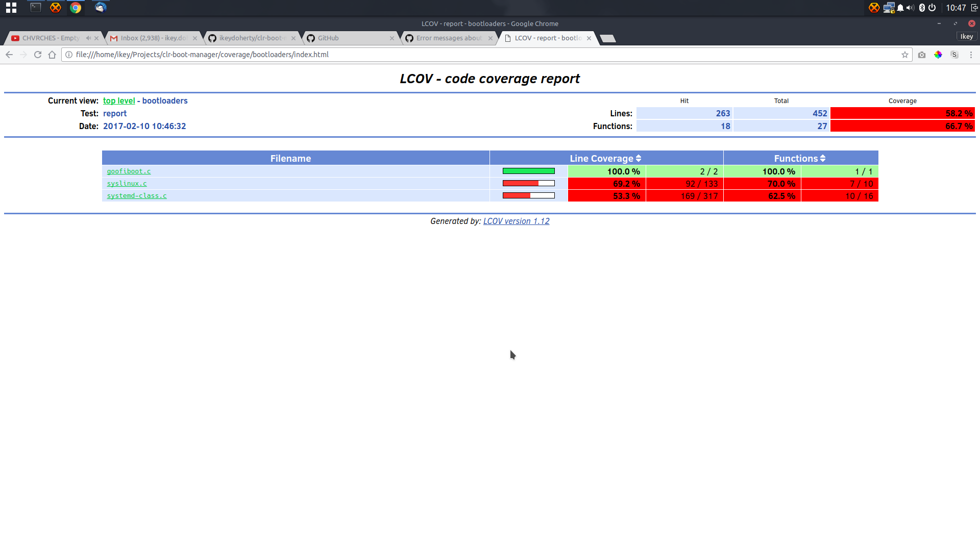Open a new browser tab
980x551 pixels.
[x=607, y=38]
